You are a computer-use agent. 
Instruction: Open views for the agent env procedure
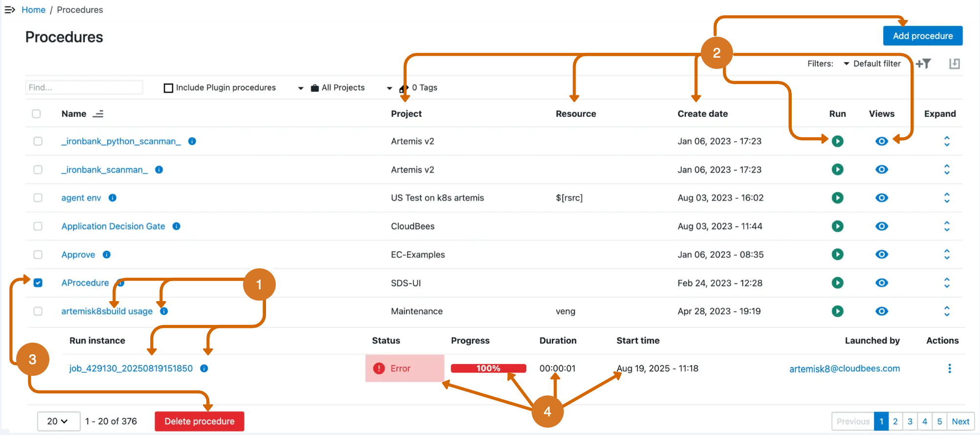[881, 198]
